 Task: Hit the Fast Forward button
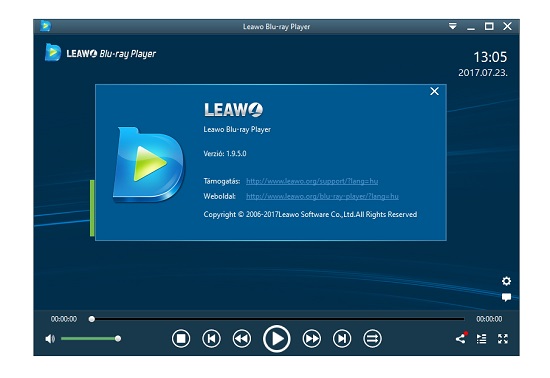(311, 339)
